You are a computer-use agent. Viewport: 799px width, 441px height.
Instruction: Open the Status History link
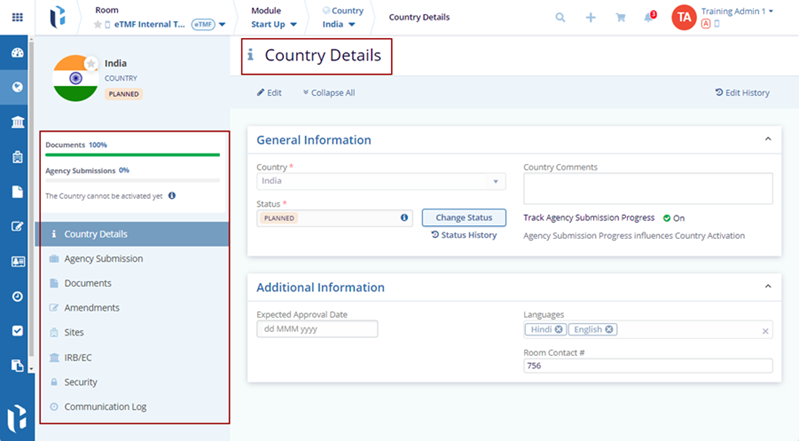(x=464, y=235)
